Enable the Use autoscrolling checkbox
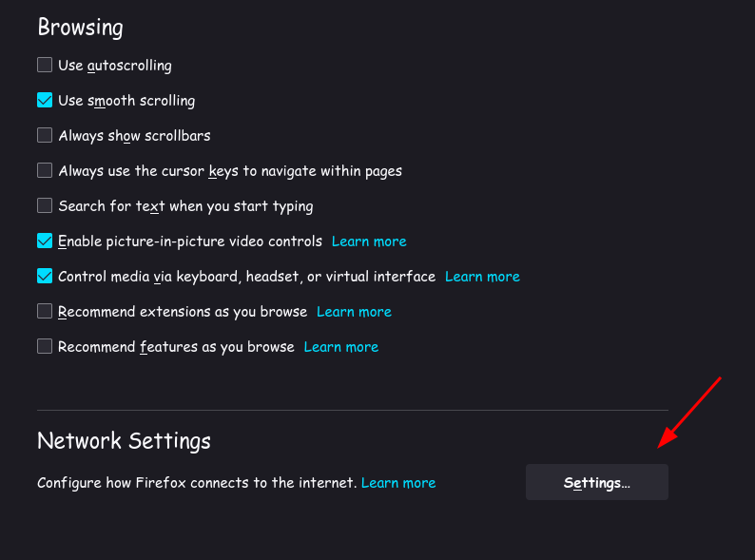 pyautogui.click(x=45, y=65)
